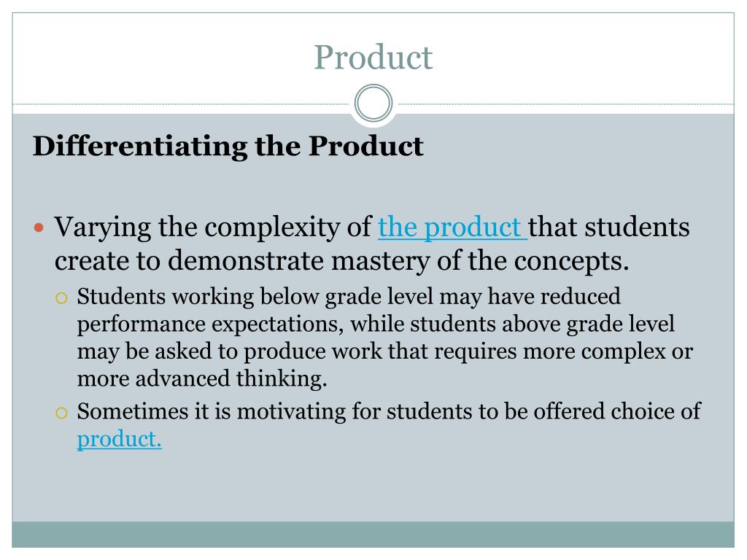Click hollow bullet beside "Sometimes it is"
The image size is (747, 560).
click(61, 413)
